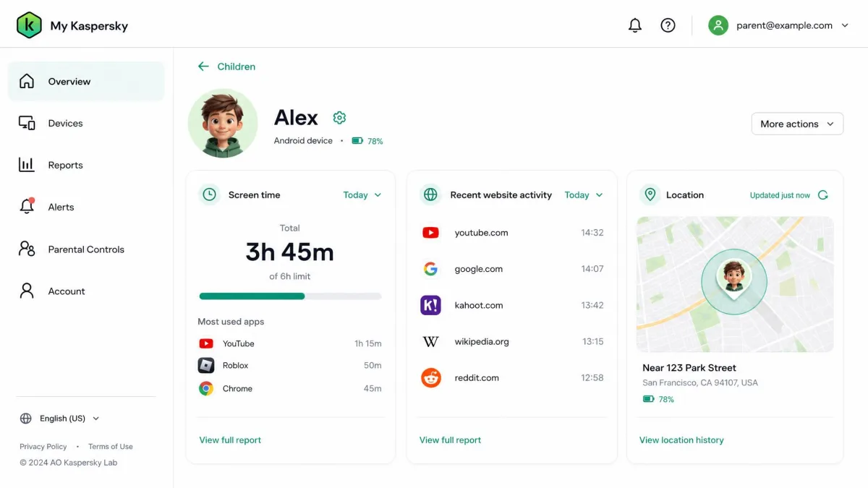Refresh location with the reload icon
The height and width of the screenshot is (488, 868).
click(822, 195)
